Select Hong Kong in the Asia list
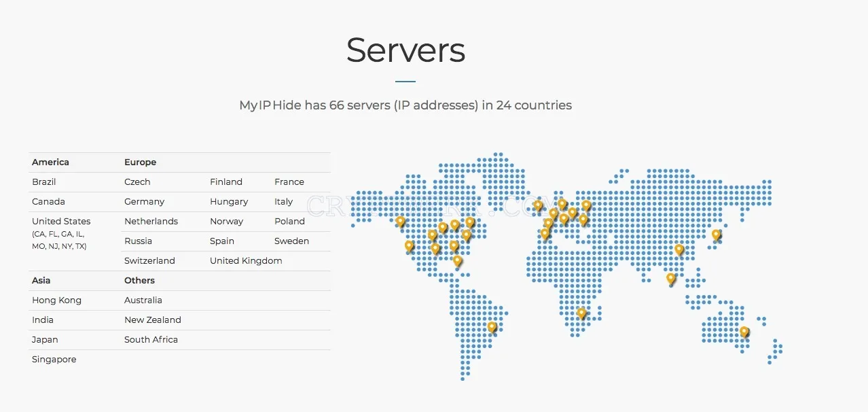 56,301
